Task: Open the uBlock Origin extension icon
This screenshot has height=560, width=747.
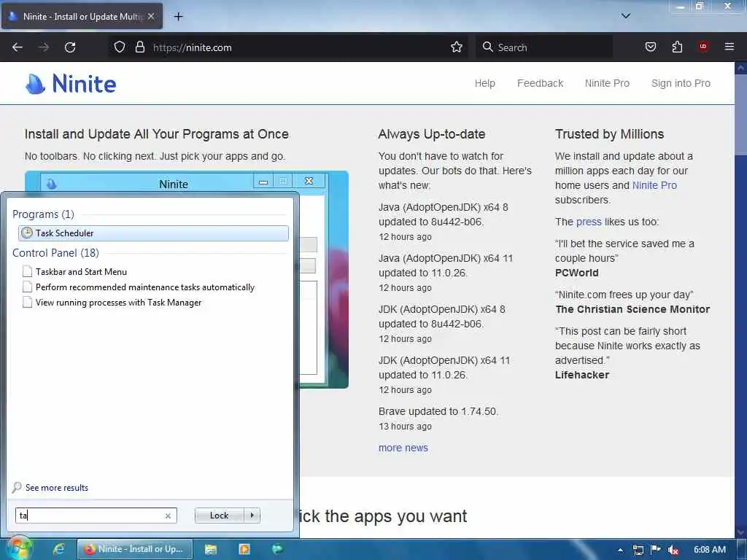Action: pyautogui.click(x=703, y=47)
